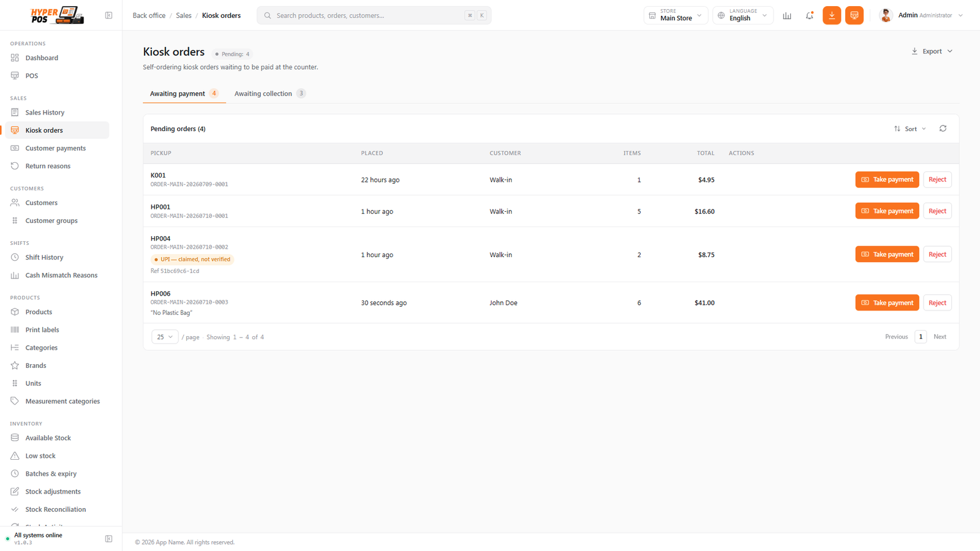Click the Dashboard sidebar icon
The height and width of the screenshot is (551, 980).
[x=15, y=58]
